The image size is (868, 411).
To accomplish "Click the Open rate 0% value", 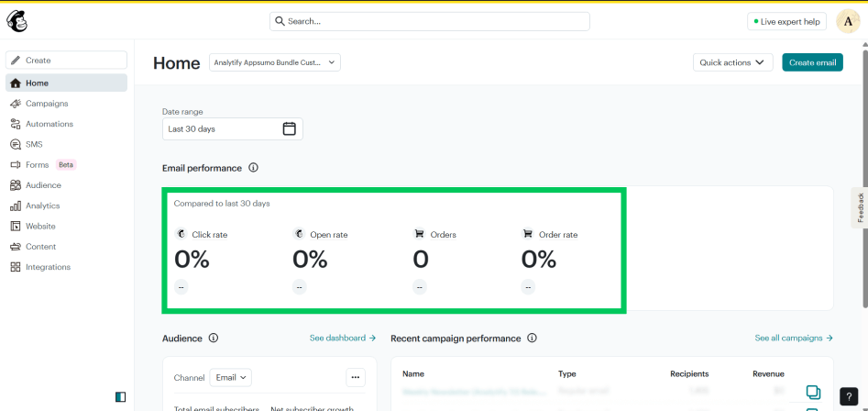I will coord(310,260).
